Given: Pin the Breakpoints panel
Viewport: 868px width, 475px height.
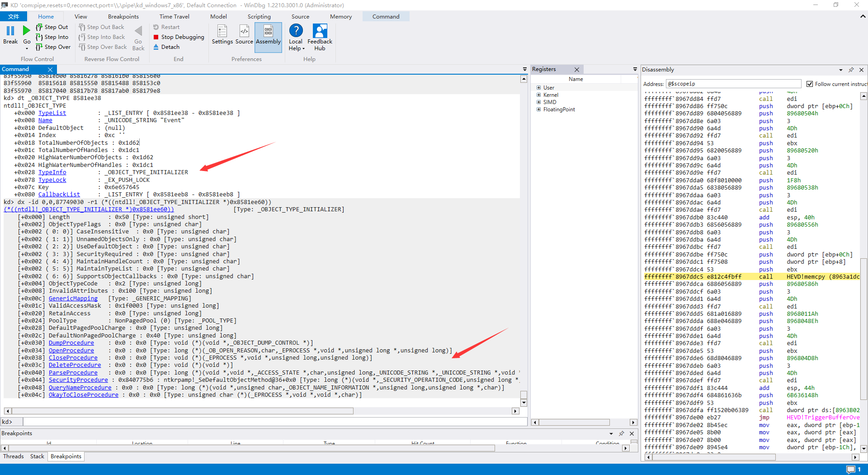Looking at the screenshot, I should pyautogui.click(x=622, y=433).
